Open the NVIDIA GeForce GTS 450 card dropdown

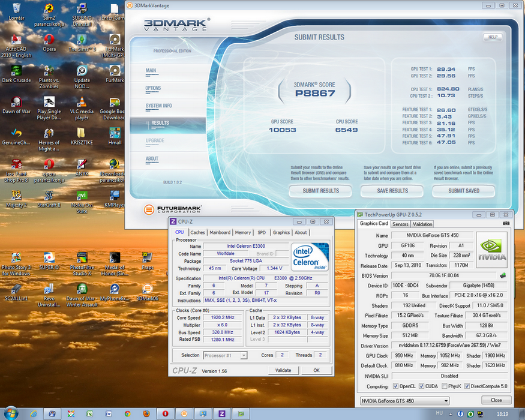(x=404, y=401)
